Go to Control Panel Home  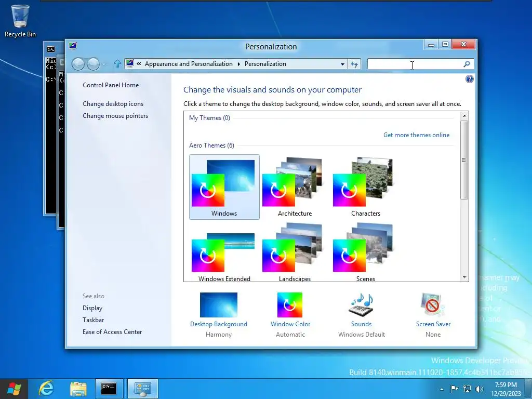(111, 85)
